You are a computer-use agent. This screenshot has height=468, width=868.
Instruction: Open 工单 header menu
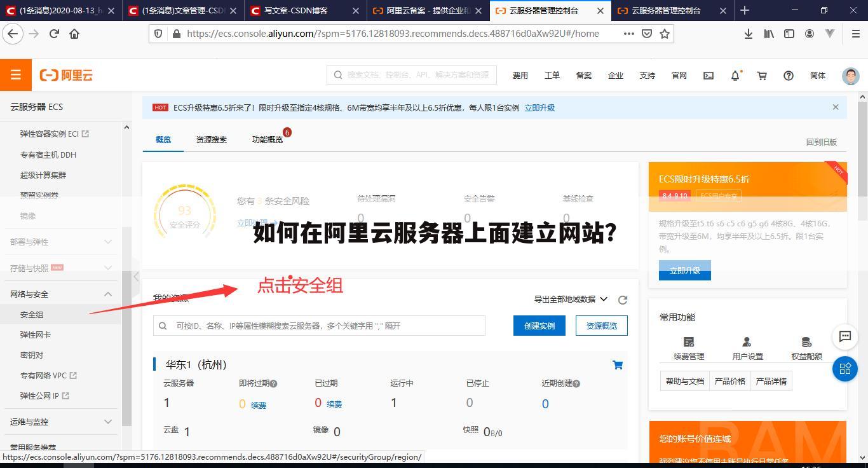(552, 75)
